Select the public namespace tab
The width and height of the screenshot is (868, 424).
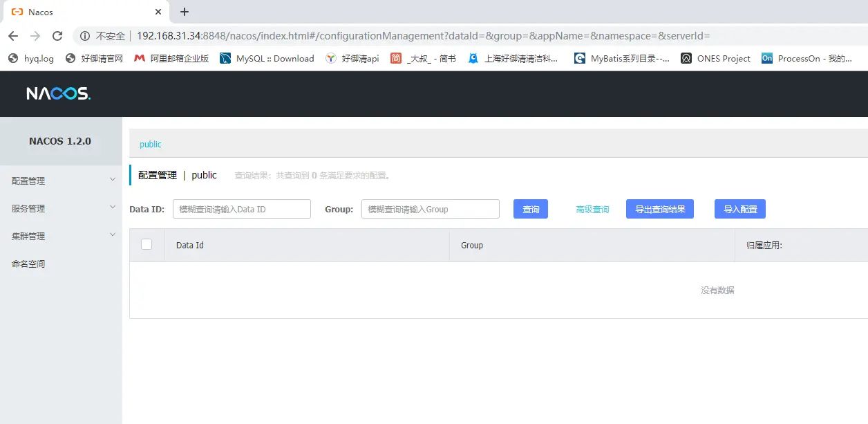[x=150, y=145]
